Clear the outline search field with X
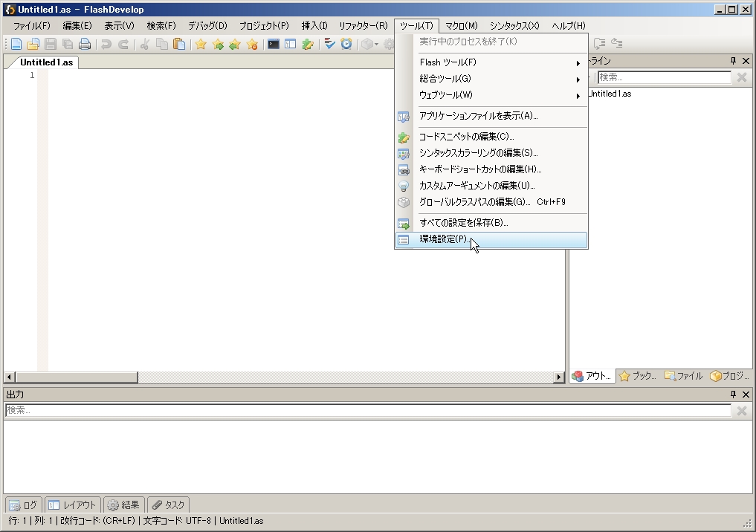 [742, 77]
